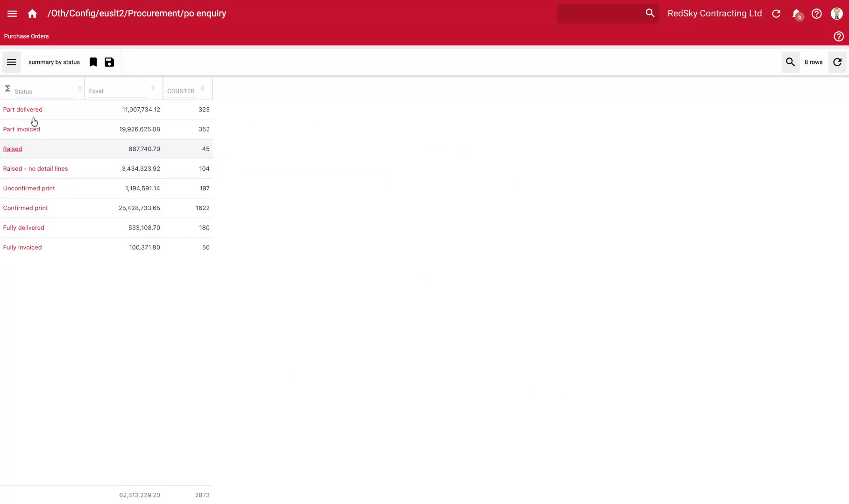Bookmark the summary by status view
The width and height of the screenshot is (849, 504).
[x=93, y=62]
